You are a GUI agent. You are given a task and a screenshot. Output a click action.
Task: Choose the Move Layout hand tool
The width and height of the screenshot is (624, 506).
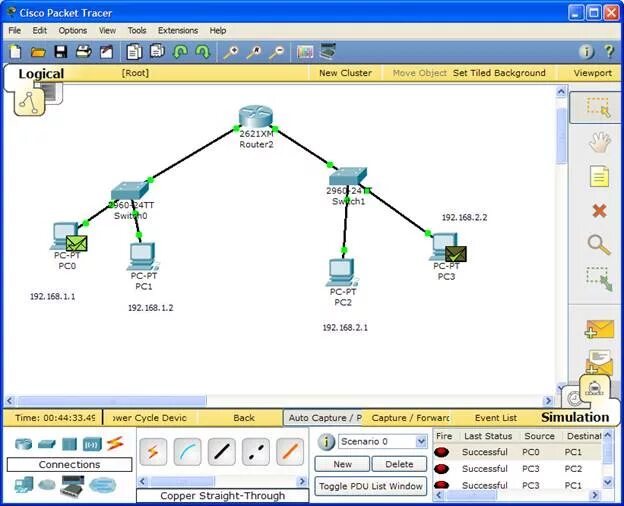pos(599,142)
